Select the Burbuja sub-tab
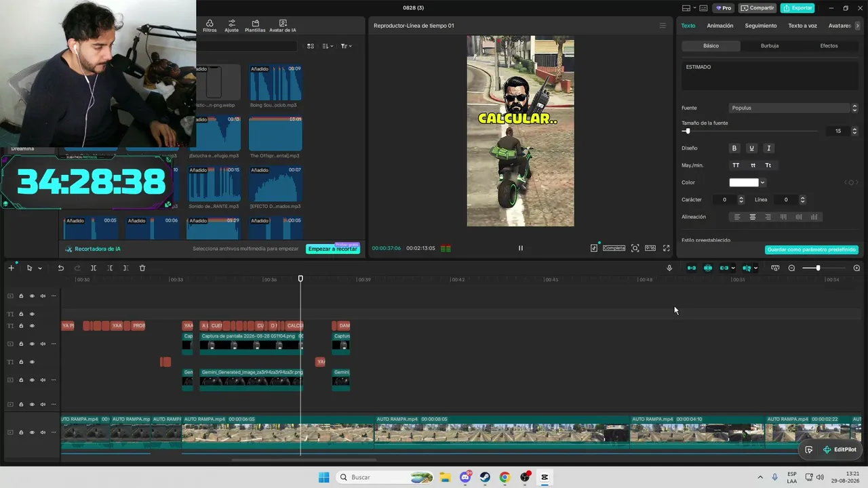The height and width of the screenshot is (488, 868). pyautogui.click(x=770, y=46)
